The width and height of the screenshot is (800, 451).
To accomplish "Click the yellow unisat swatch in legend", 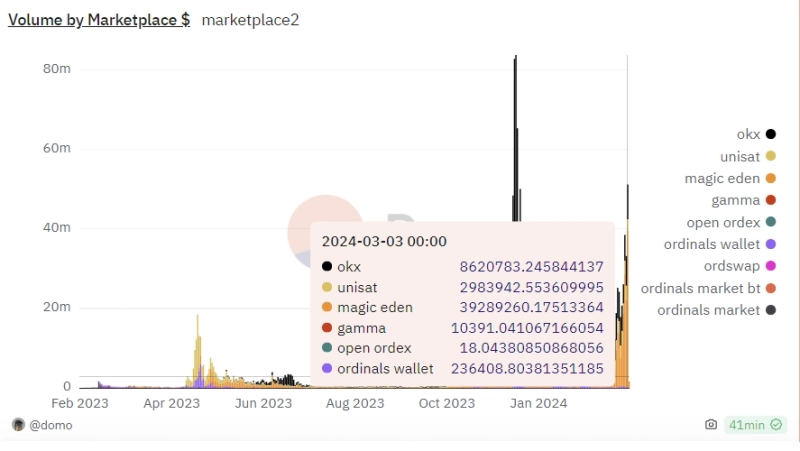I will [771, 156].
